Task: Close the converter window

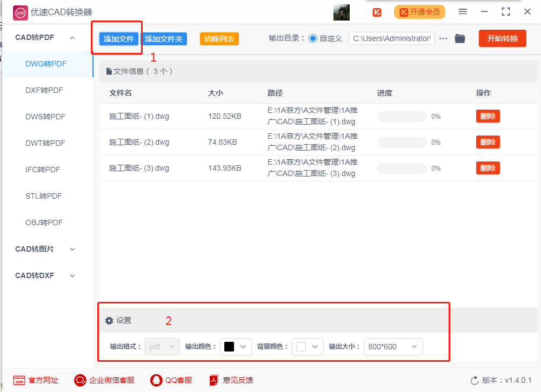Action: pos(527,12)
